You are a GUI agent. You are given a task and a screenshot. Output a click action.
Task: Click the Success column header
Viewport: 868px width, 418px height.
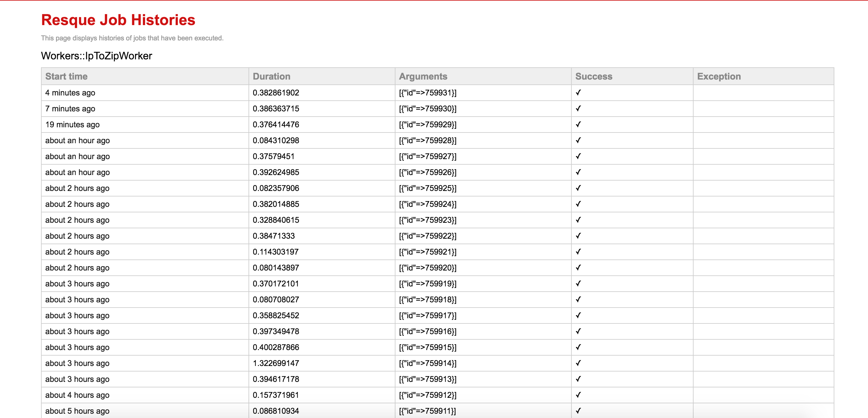pyautogui.click(x=593, y=77)
